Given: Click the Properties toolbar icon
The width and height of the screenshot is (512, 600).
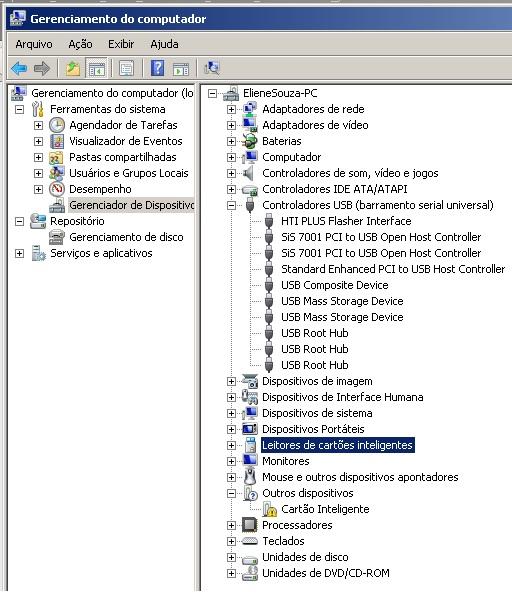Looking at the screenshot, I should point(126,68).
